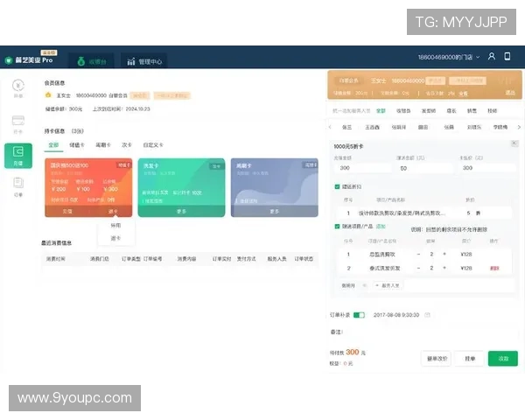Select the 全部 card type tab
Viewport: 525px width, 420px height.
point(53,145)
